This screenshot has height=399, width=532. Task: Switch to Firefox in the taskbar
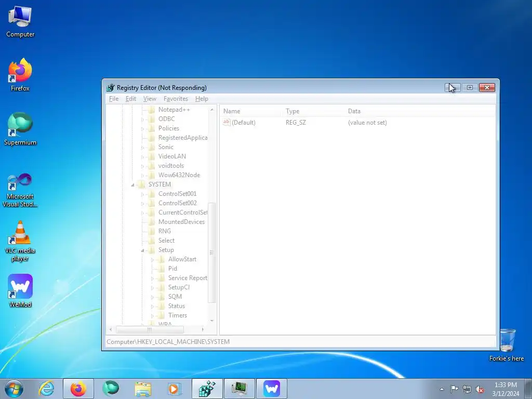78,389
